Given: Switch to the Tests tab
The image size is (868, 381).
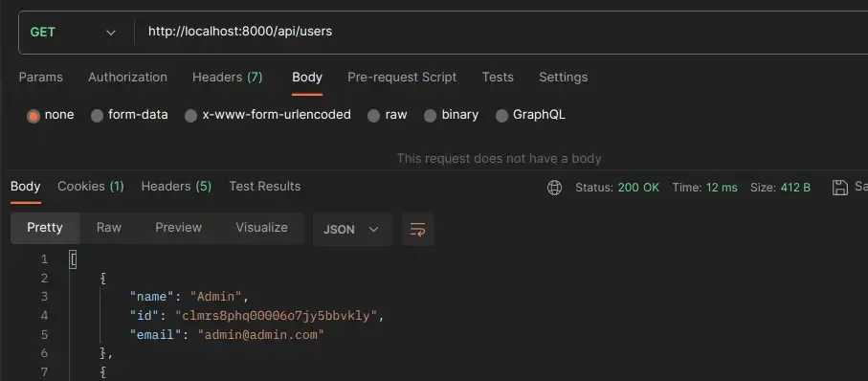Looking at the screenshot, I should point(498,77).
